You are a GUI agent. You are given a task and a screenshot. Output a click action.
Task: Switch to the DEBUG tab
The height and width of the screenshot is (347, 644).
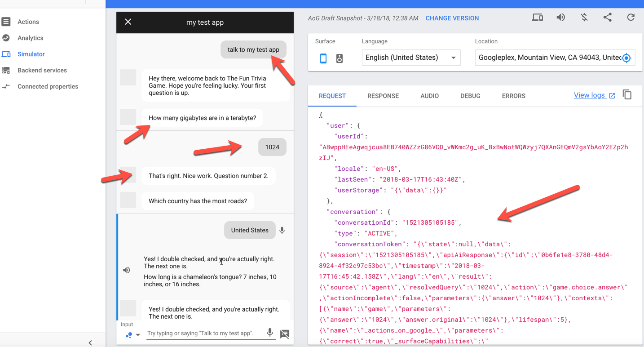point(470,96)
